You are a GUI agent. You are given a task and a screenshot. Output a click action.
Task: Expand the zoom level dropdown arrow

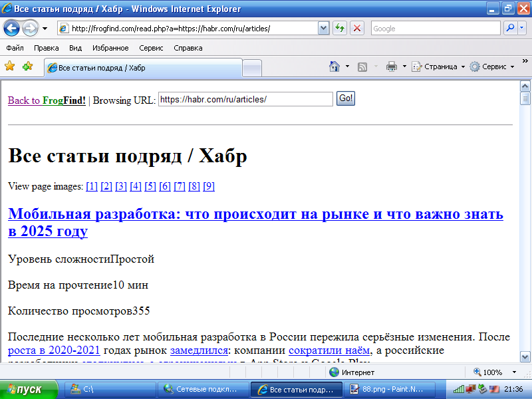(x=514, y=372)
